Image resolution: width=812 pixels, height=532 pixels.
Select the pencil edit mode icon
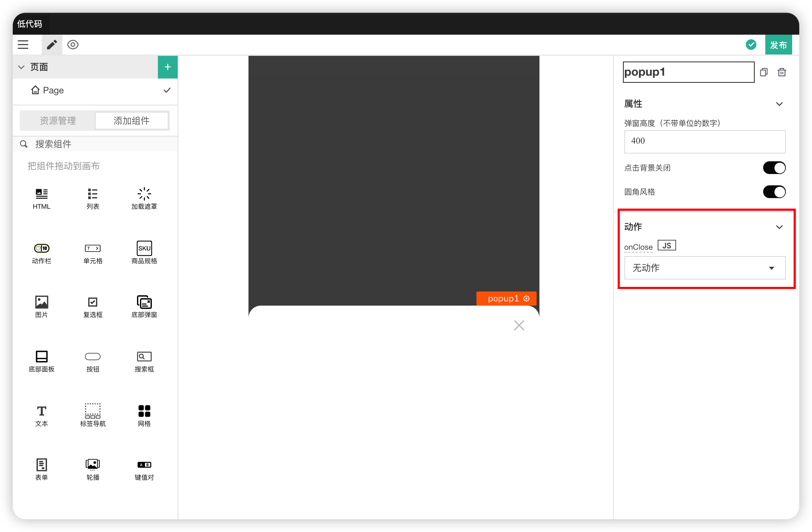point(52,45)
